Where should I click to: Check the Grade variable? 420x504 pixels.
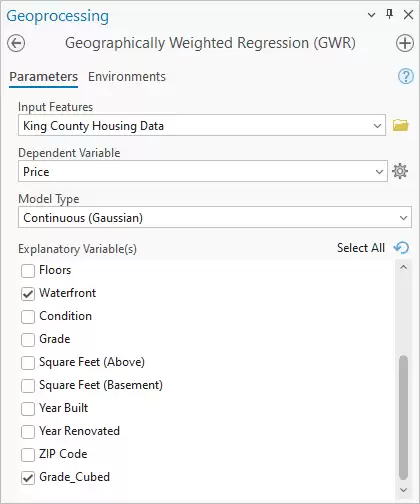(28, 340)
